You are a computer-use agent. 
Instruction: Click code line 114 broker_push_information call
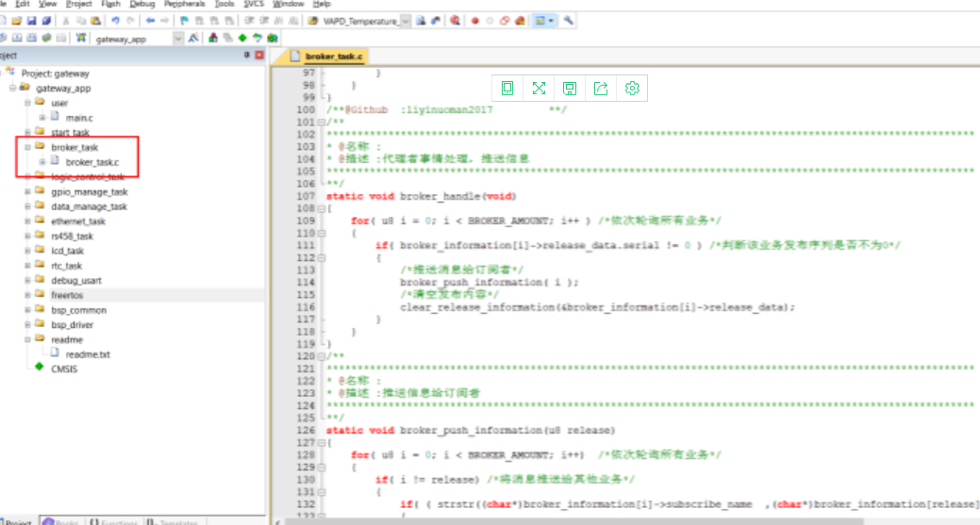[x=490, y=283]
